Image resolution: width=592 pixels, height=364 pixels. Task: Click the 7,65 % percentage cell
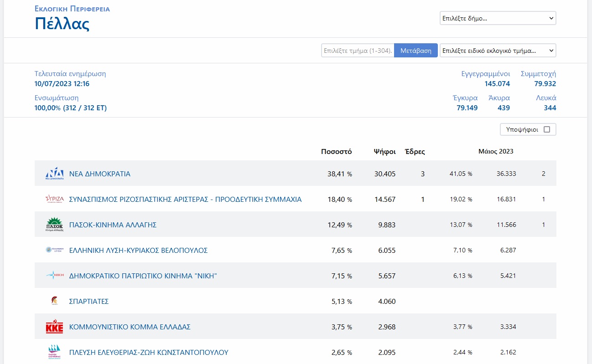point(342,251)
